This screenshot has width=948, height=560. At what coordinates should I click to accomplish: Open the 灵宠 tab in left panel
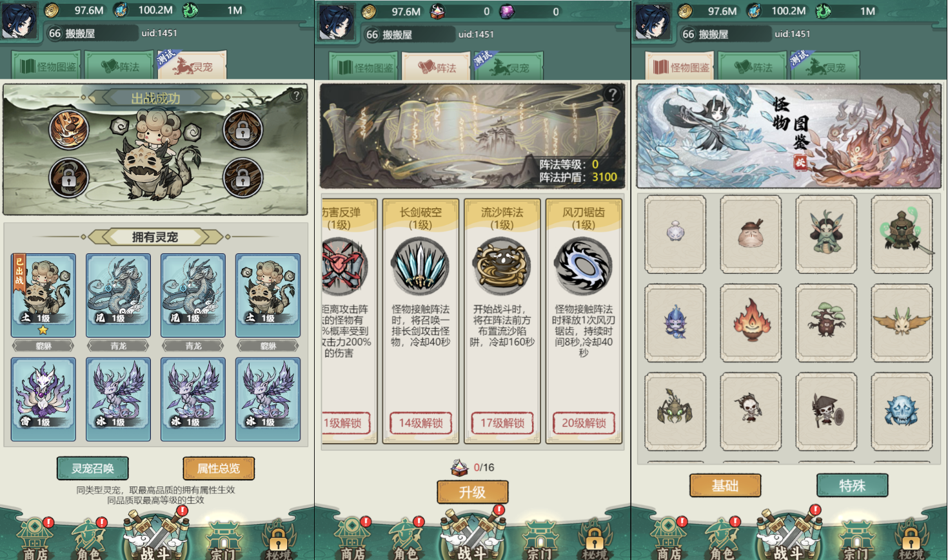pos(192,66)
